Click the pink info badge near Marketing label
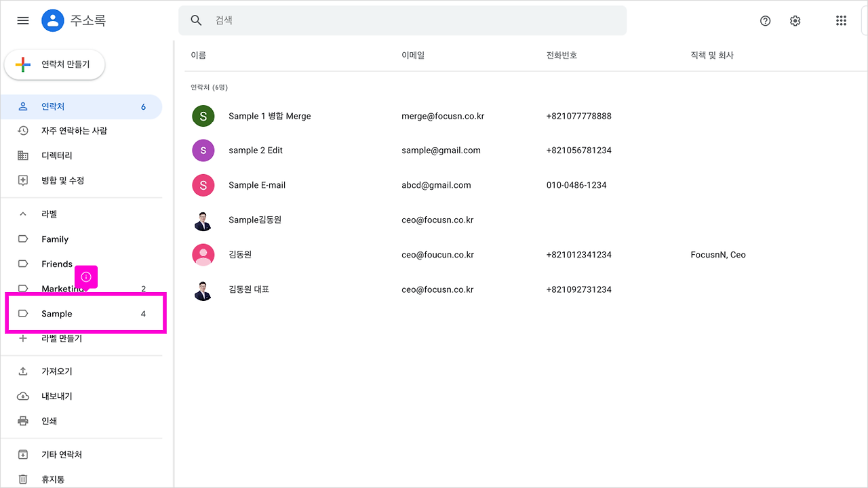 coord(86,277)
